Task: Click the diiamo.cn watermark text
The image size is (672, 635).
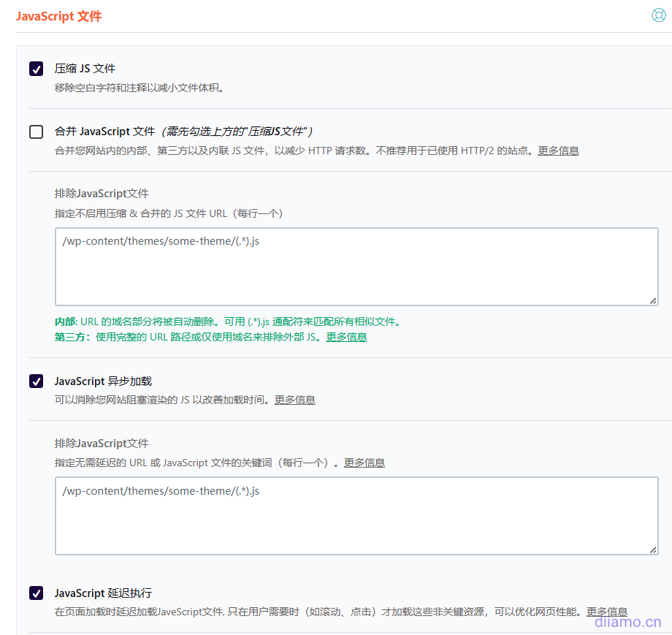Action: (x=627, y=623)
